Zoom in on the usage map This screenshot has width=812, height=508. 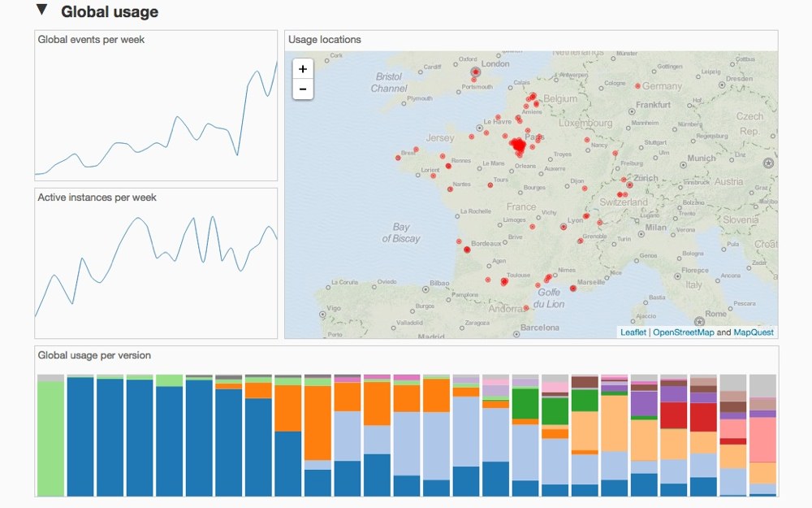point(303,69)
